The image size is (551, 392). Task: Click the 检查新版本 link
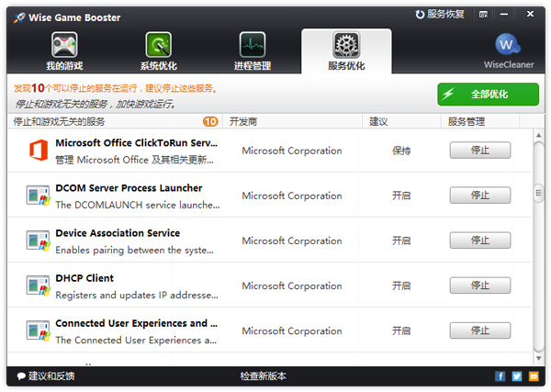(264, 376)
